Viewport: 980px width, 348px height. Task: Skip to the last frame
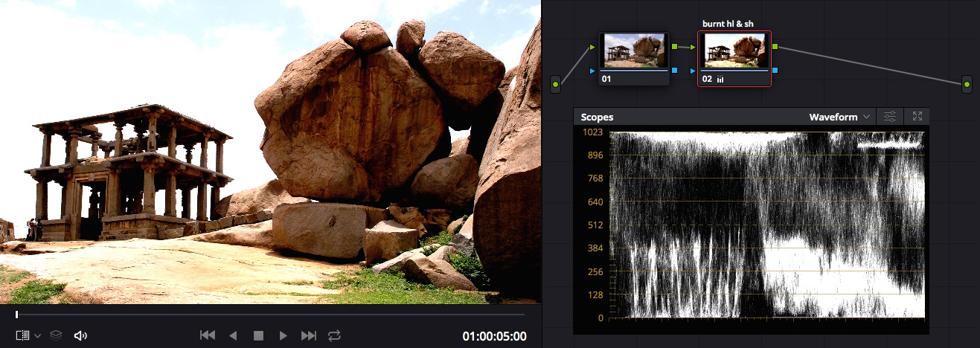[x=309, y=336]
